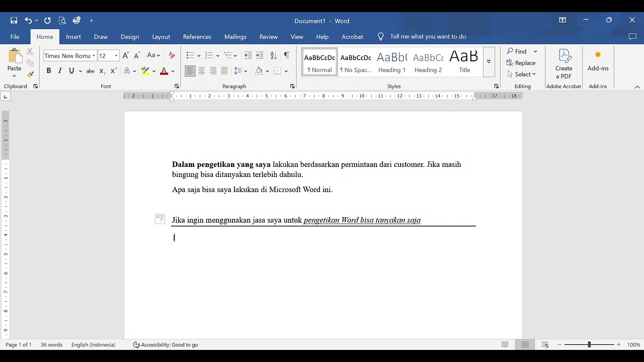Viewport: 644px width, 362px height.
Task: Click the 36 words count
Action: click(51, 345)
